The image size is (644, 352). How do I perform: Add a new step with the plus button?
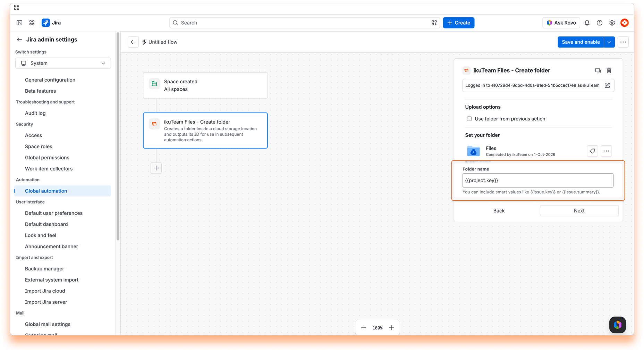[x=156, y=168]
